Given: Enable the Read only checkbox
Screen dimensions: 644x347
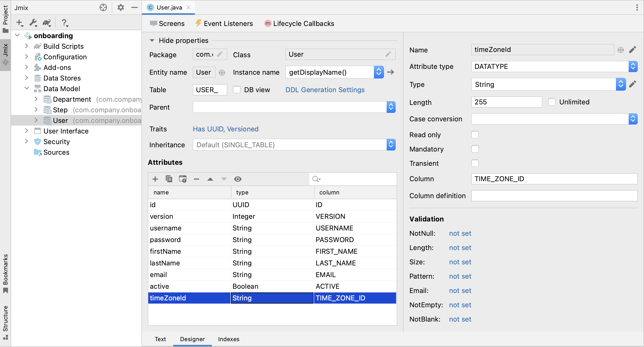Looking at the screenshot, I should pyautogui.click(x=475, y=135).
